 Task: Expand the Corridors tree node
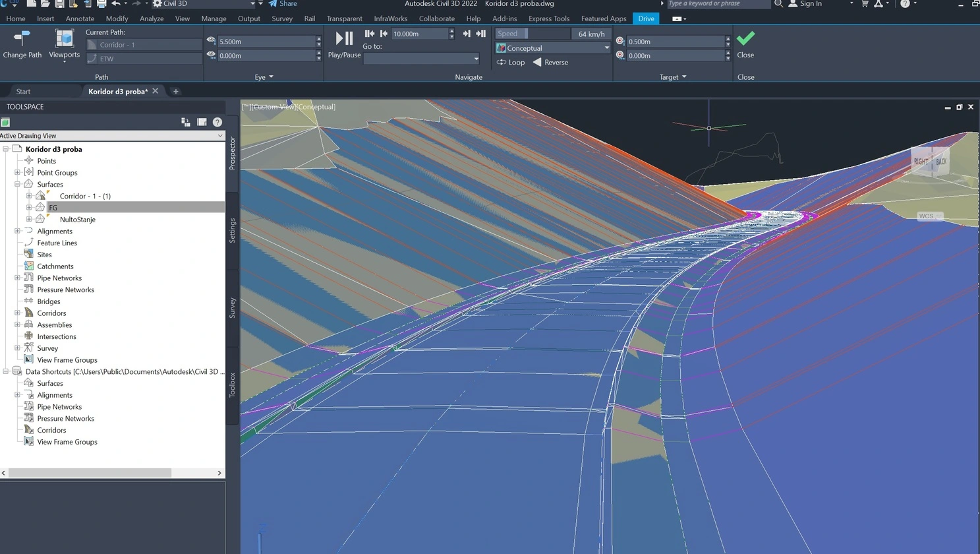pos(18,313)
